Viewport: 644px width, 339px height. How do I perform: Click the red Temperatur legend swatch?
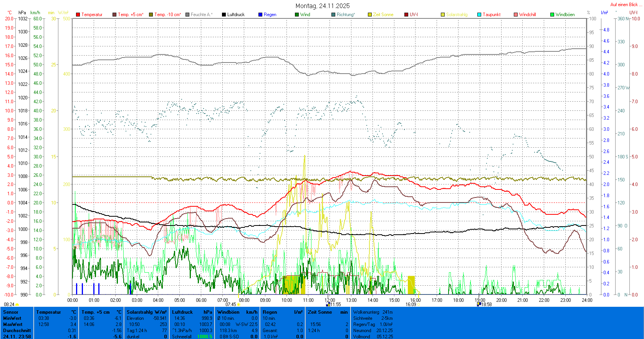(x=78, y=15)
